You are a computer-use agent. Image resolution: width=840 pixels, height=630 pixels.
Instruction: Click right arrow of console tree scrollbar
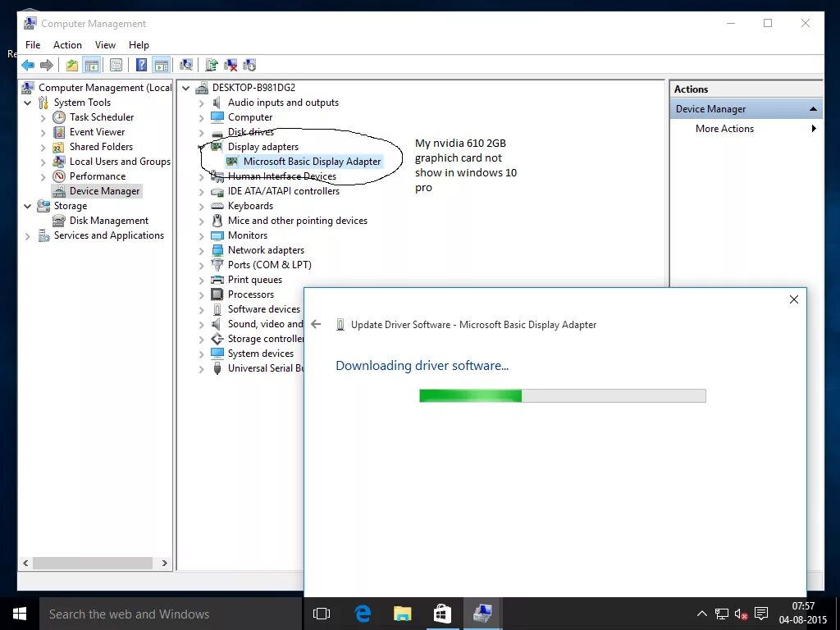coord(164,564)
